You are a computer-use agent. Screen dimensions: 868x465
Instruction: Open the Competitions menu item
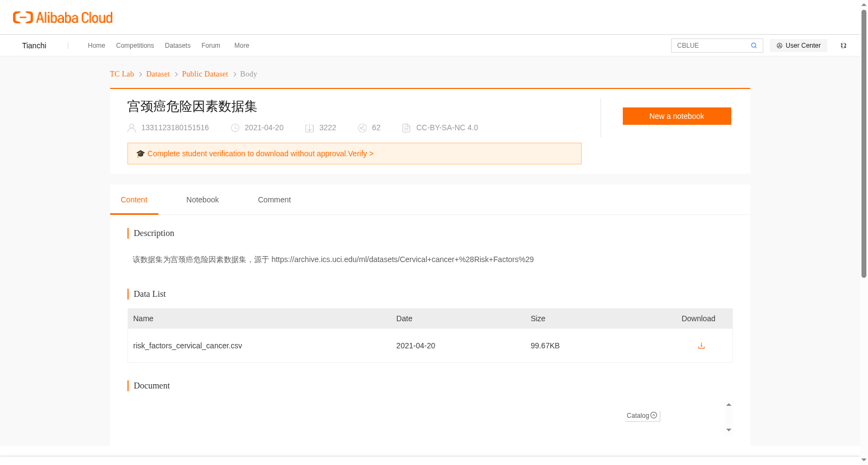click(x=135, y=46)
